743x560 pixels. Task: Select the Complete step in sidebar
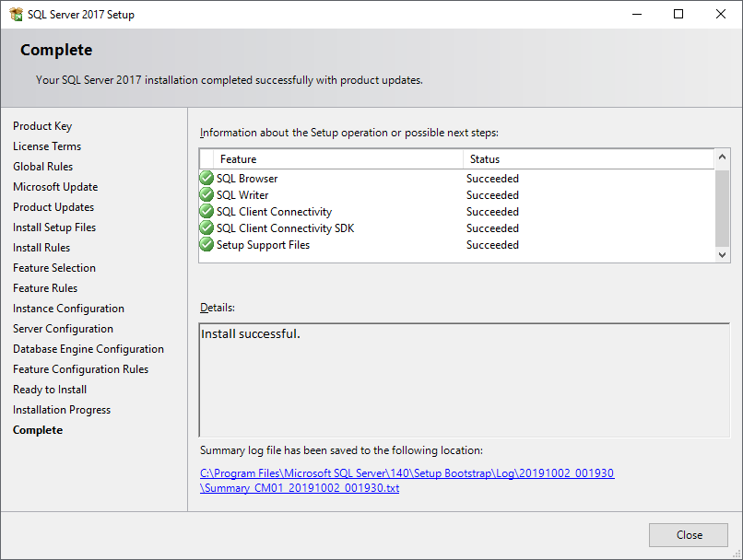[x=38, y=430]
